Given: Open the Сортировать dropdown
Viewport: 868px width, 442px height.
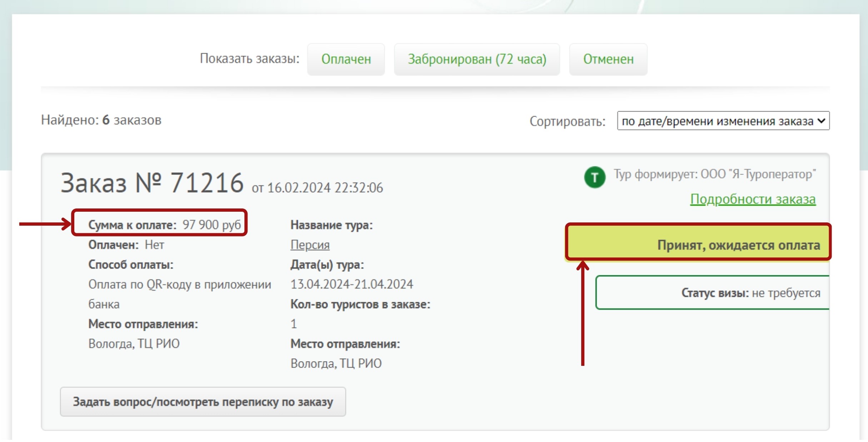Looking at the screenshot, I should click(x=718, y=121).
